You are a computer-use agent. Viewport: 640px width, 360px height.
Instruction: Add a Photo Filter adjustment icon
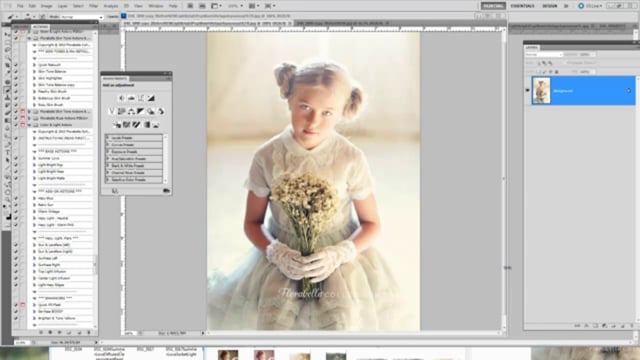tap(151, 111)
